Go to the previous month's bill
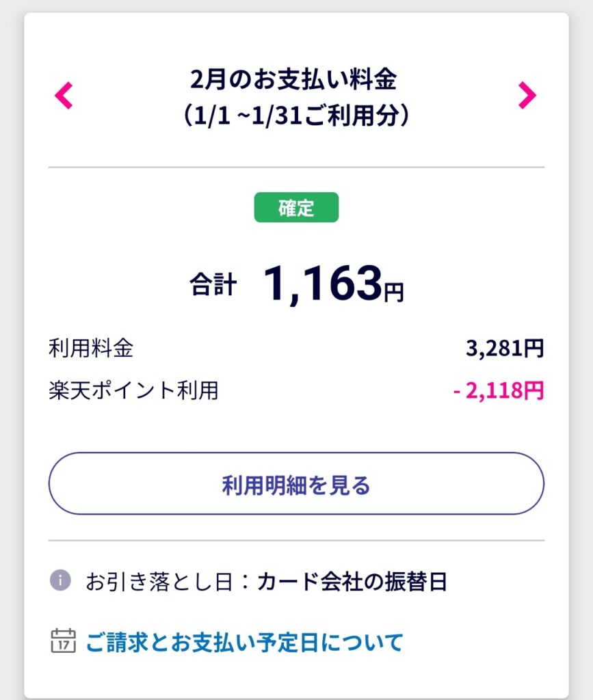This screenshot has width=593, height=700. 64,96
